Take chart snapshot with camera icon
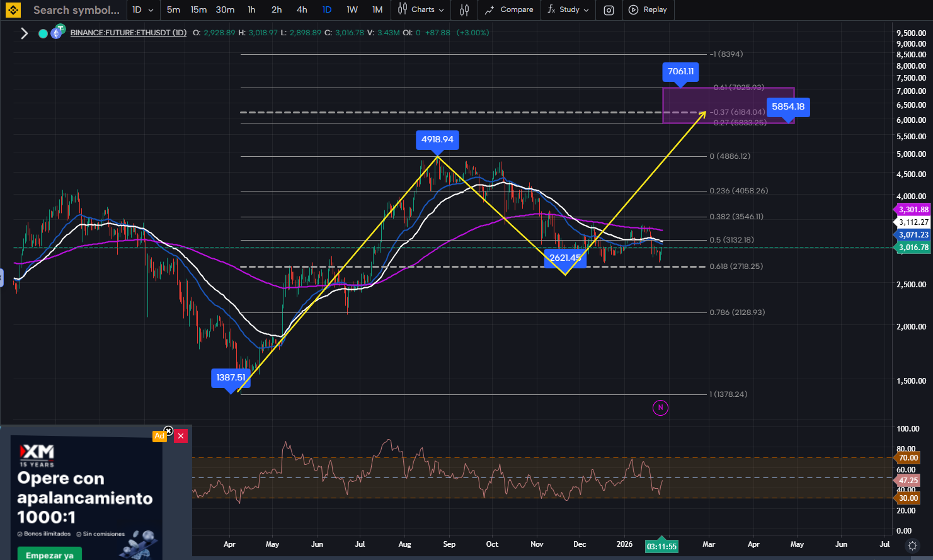The height and width of the screenshot is (560, 933). (609, 10)
